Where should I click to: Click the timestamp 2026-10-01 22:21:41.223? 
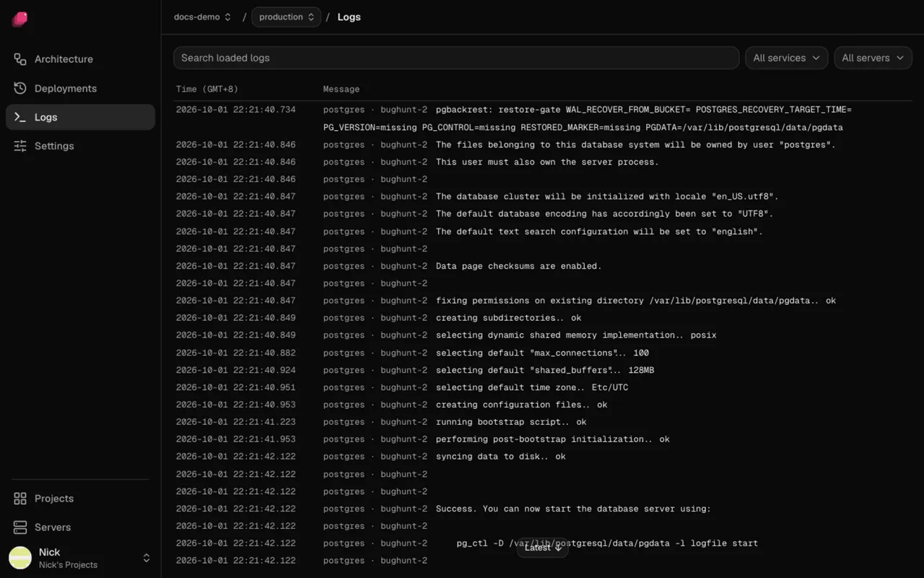tap(236, 422)
